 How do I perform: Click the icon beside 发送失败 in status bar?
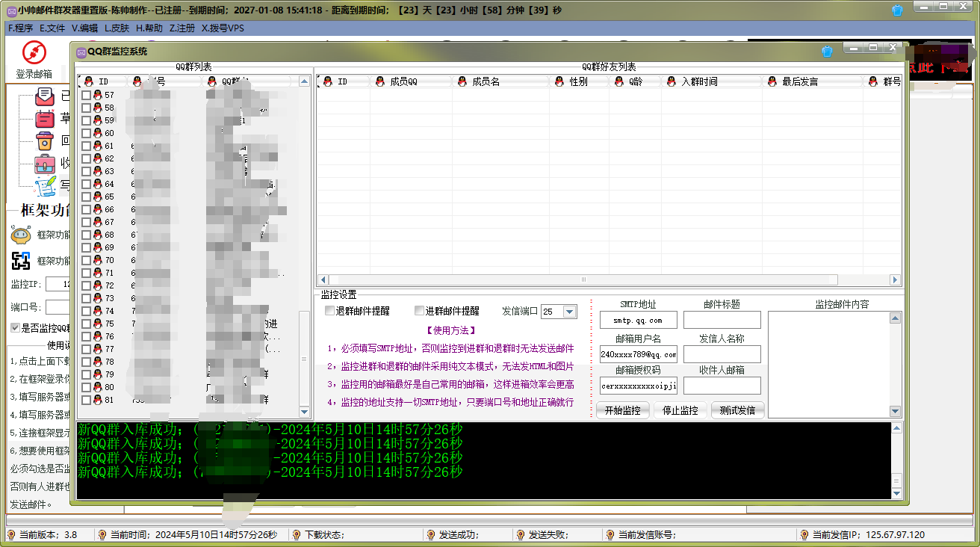click(x=521, y=535)
